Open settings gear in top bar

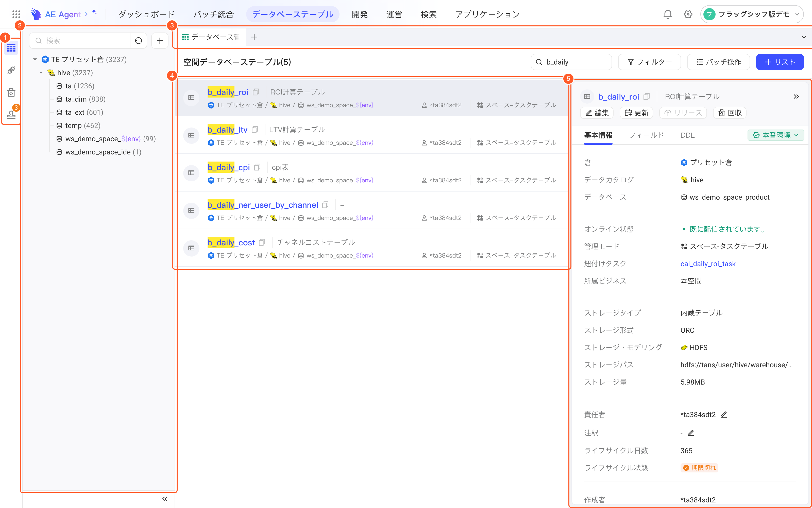(x=688, y=14)
